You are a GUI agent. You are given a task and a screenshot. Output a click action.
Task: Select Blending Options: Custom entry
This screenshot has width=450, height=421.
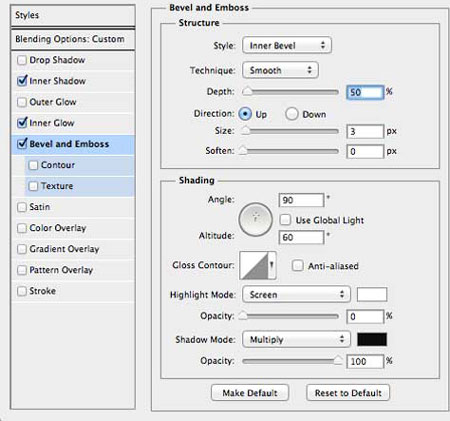click(73, 39)
